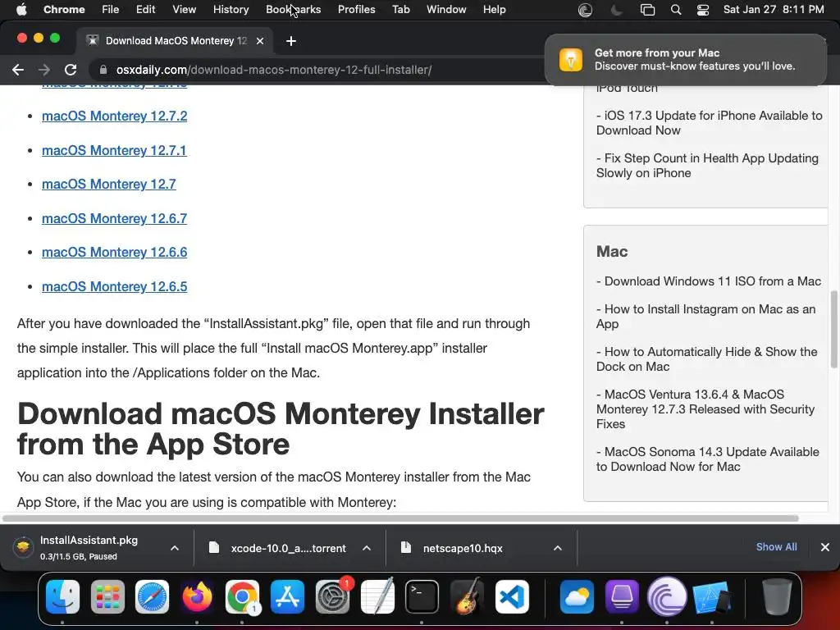View site info via the lock icon
The width and height of the screenshot is (840, 630).
103,70
